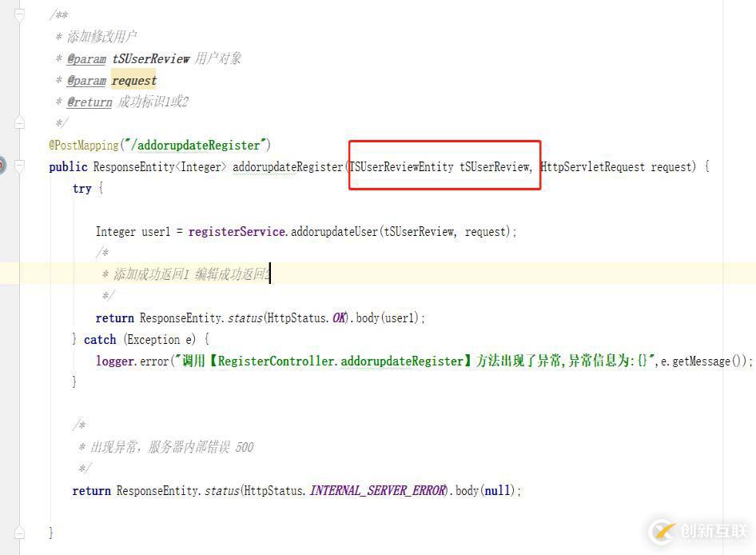Click the gutter icon beside addorupdateRegister method
Image resolution: width=756 pixels, height=555 pixels.
click(2, 166)
